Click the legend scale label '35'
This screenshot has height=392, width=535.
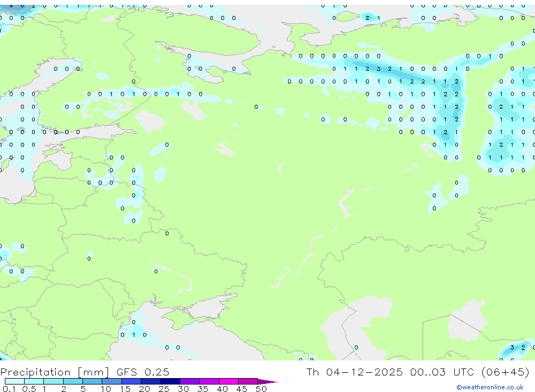[x=203, y=389]
